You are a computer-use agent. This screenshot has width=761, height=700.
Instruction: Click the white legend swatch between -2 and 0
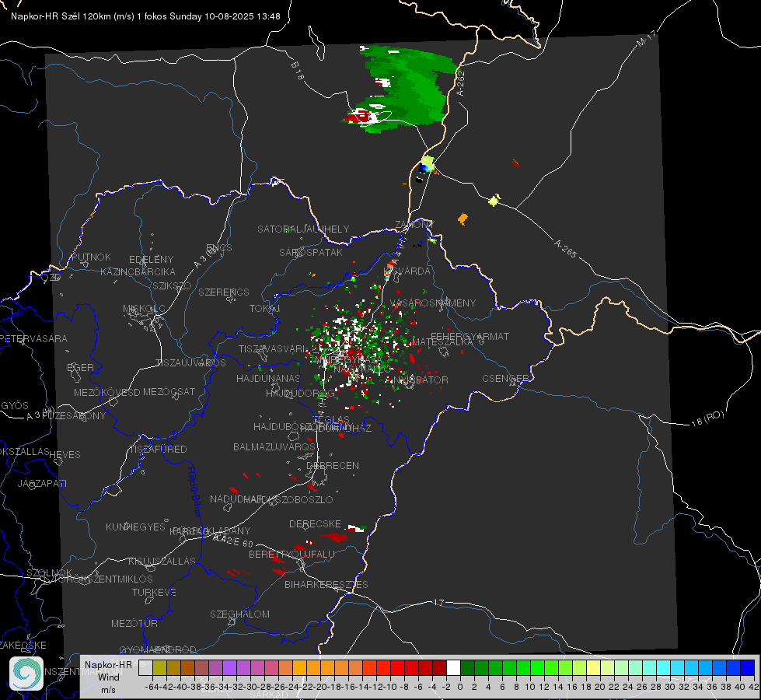[x=453, y=667]
